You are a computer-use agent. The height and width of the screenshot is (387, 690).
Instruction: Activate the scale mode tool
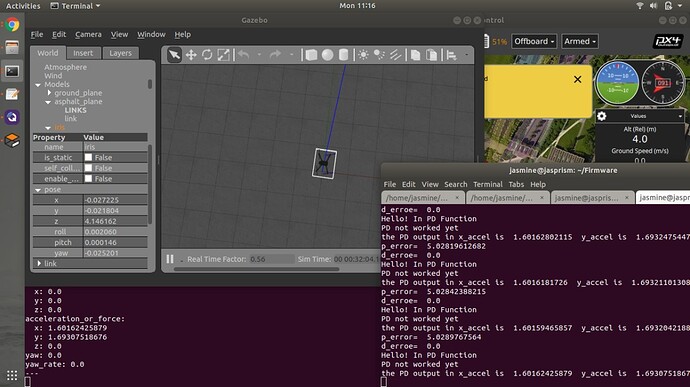pyautogui.click(x=223, y=55)
